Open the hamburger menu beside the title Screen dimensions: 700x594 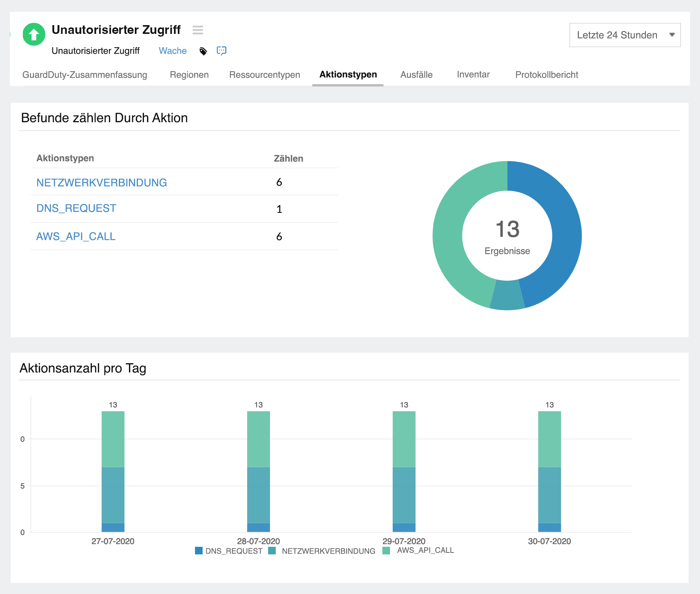198,30
